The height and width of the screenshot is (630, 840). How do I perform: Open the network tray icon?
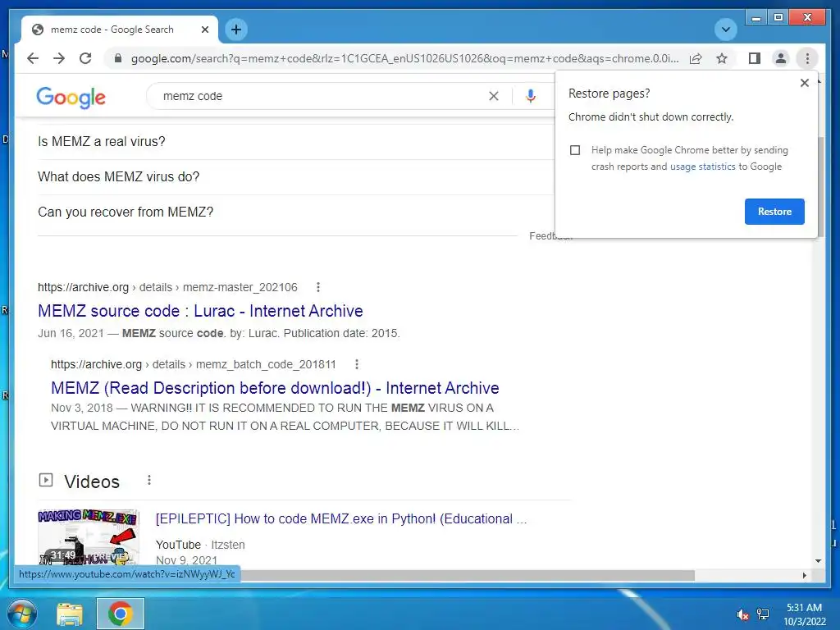click(x=763, y=614)
